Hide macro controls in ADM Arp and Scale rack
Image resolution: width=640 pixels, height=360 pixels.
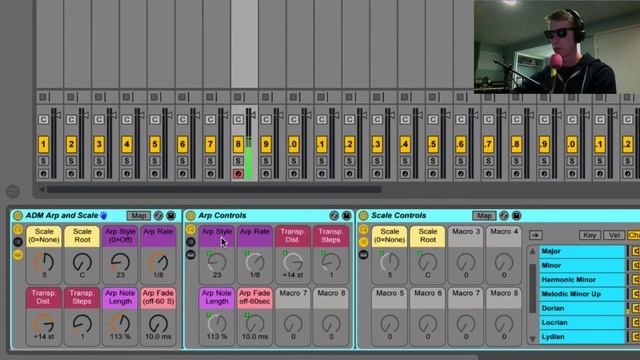[x=18, y=229]
